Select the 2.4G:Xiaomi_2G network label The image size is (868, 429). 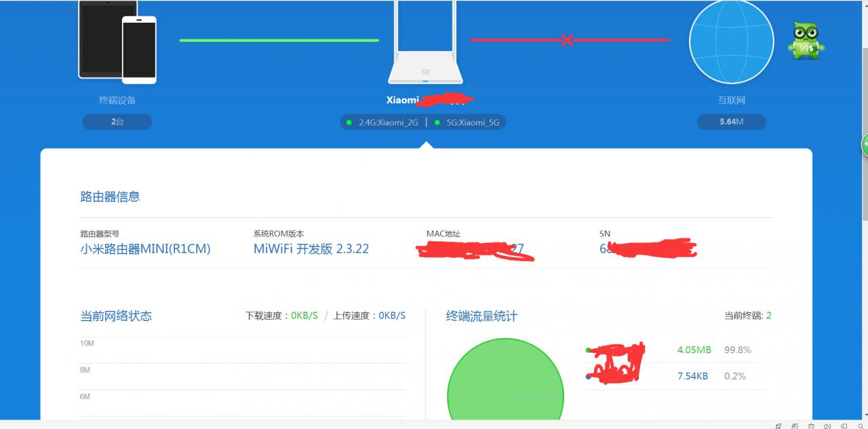point(388,122)
